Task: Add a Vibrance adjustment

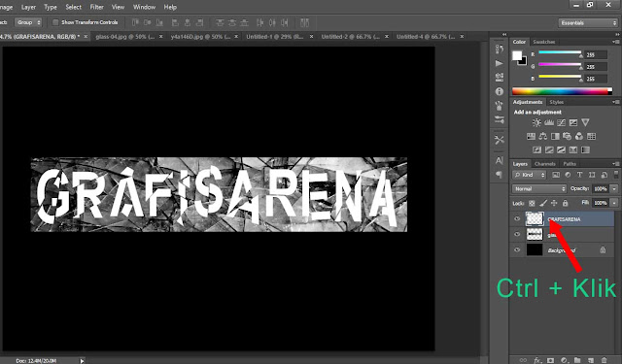Action: pyautogui.click(x=585, y=122)
